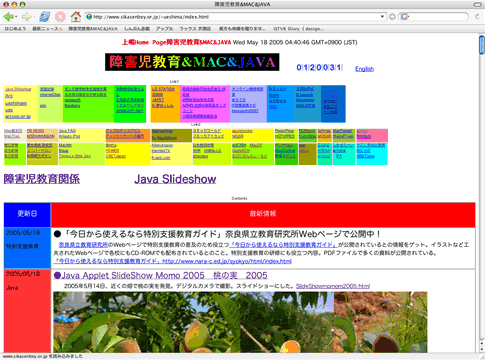Open the QTVR Diary bookmark
Screen dimensions: 485x360
coord(298,29)
